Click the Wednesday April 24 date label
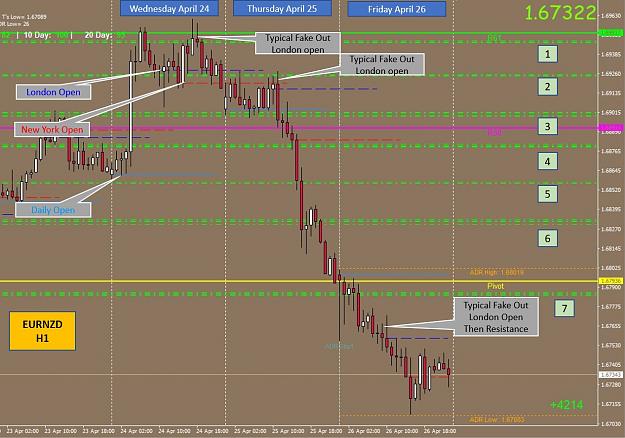This screenshot has height=438, width=625. pyautogui.click(x=169, y=8)
